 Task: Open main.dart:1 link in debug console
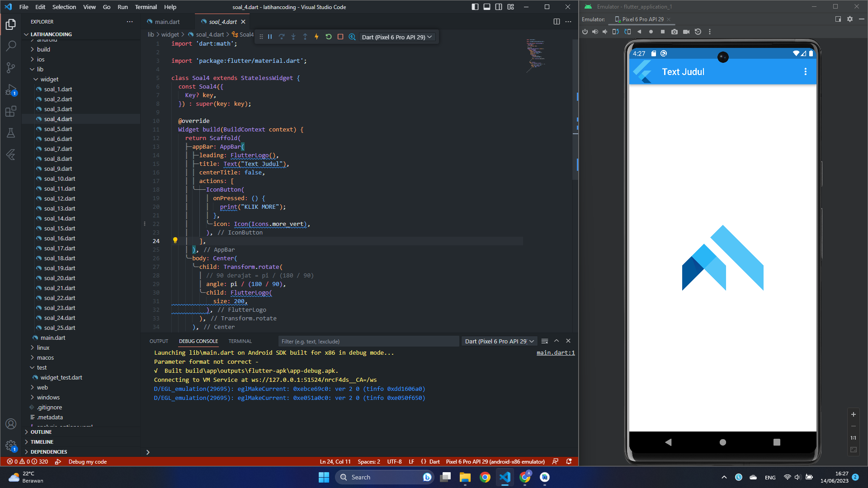click(556, 353)
